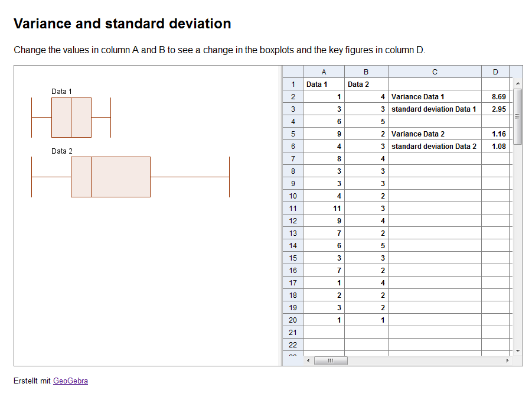Select column C header
This screenshot has width=532, height=403.
point(435,72)
